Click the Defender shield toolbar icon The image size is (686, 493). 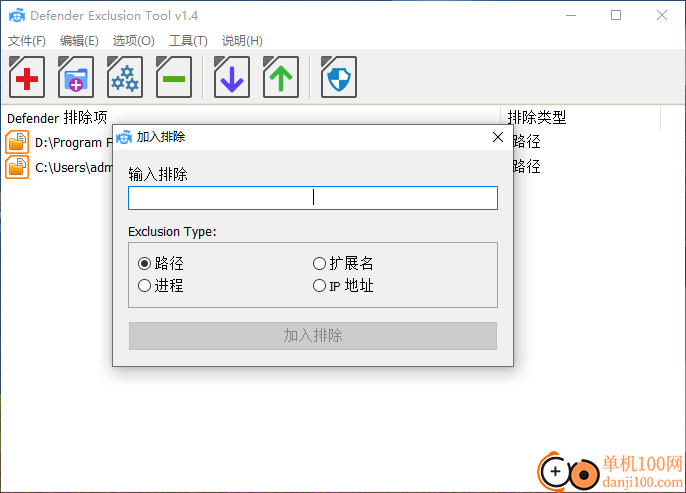point(339,77)
